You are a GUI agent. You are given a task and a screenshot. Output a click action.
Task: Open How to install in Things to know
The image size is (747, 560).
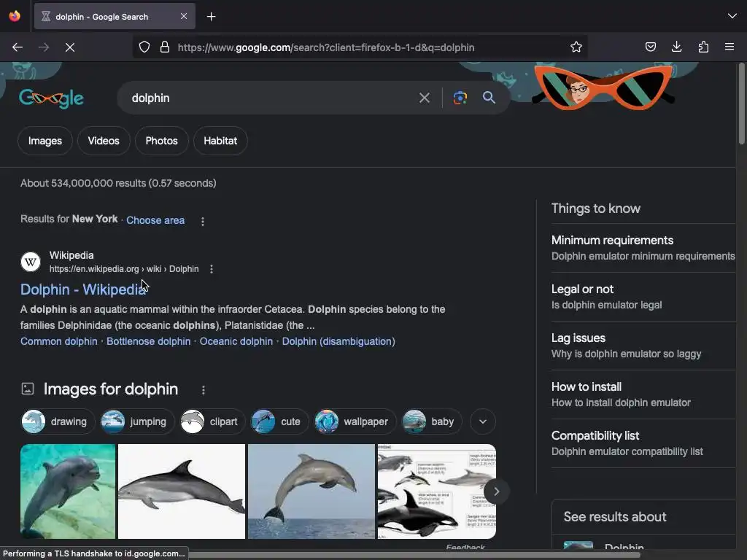(x=643, y=394)
